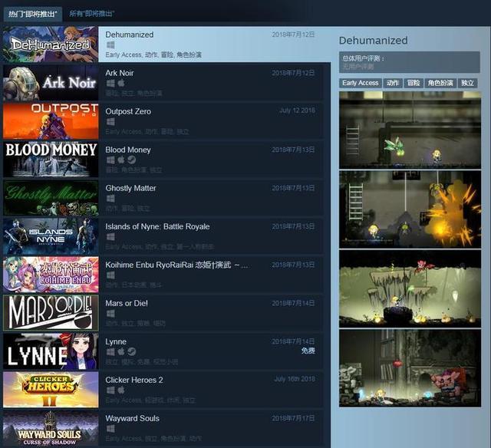Click the Clicker Heroes II capsule image
The image size is (491, 448).
pos(51,390)
